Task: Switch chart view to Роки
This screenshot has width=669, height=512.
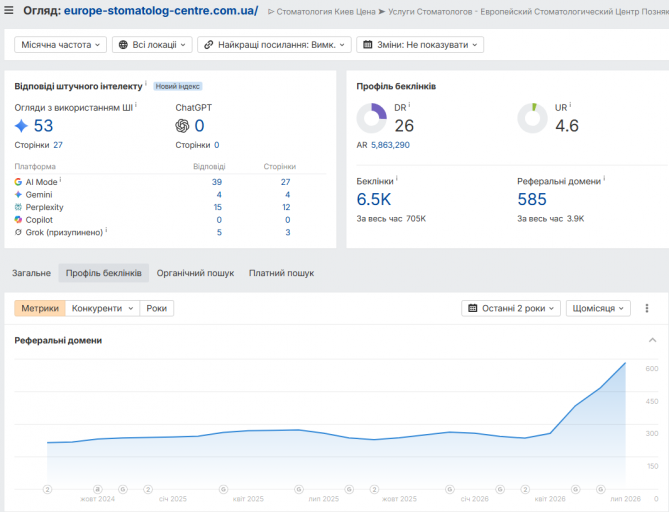Action: (157, 308)
